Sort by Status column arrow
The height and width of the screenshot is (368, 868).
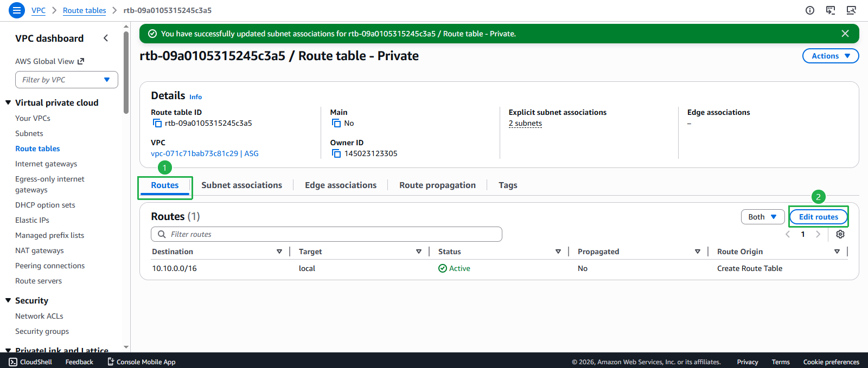pos(558,251)
